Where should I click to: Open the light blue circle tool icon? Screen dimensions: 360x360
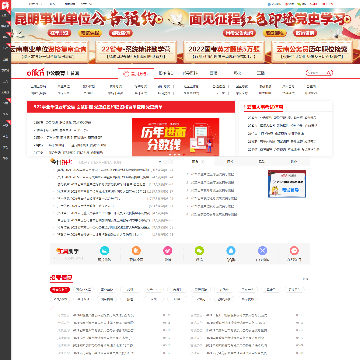[231, 251]
